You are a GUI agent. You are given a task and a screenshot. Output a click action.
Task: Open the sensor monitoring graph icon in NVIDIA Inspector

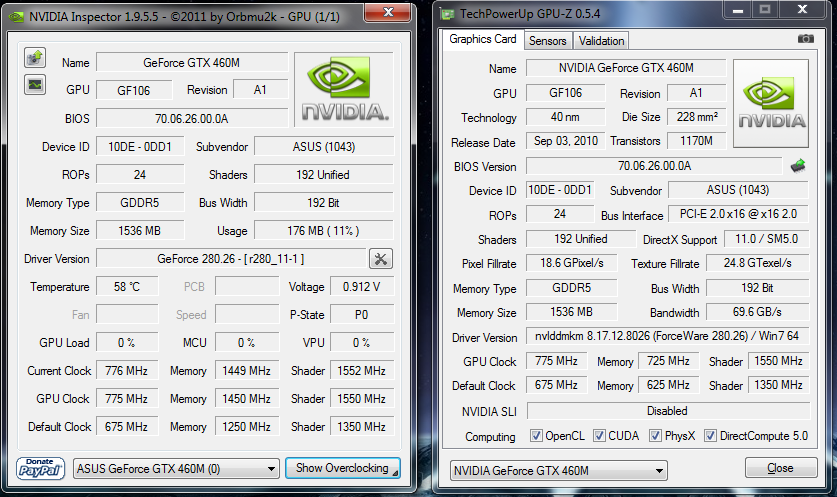click(35, 84)
